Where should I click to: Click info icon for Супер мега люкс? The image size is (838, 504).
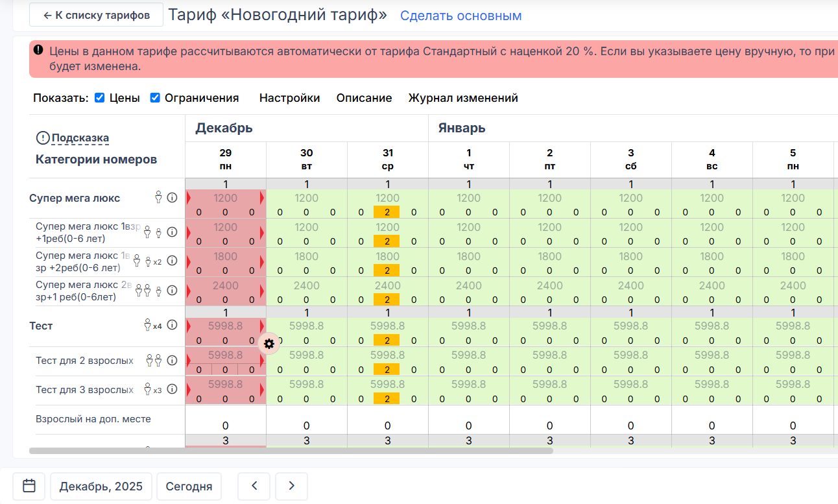[172, 198]
